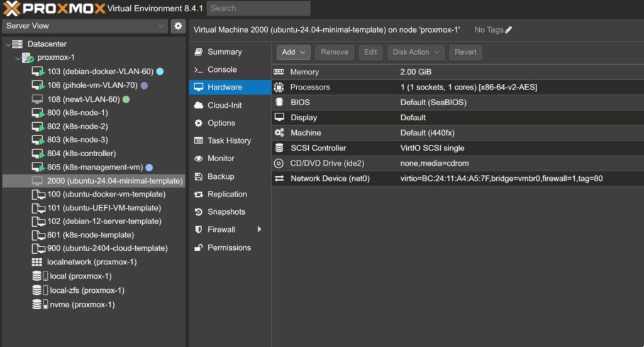The height and width of the screenshot is (347, 644).
Task: Click the Machine gears icon
Action: (279, 132)
